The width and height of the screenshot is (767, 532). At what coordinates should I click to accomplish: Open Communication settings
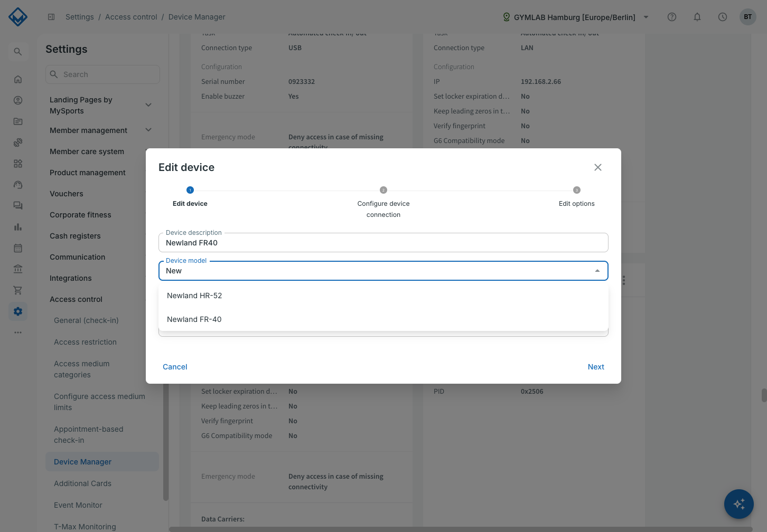[x=77, y=257]
